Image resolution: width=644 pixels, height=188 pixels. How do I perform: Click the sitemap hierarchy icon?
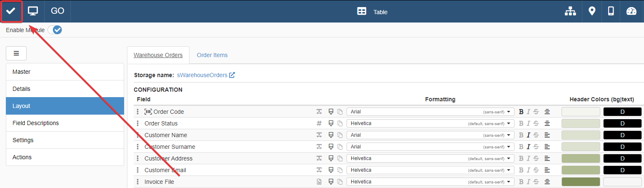pyautogui.click(x=570, y=11)
